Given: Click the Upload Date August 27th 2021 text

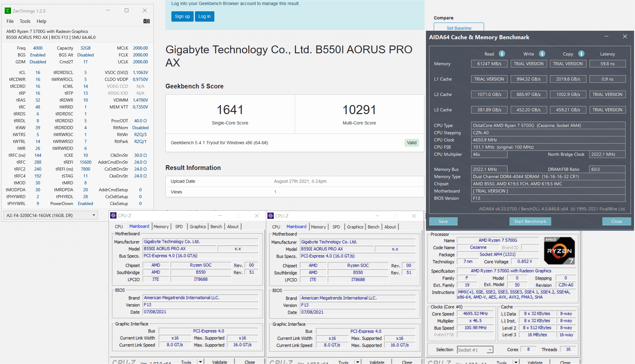Looking at the screenshot, I should coord(300,181).
